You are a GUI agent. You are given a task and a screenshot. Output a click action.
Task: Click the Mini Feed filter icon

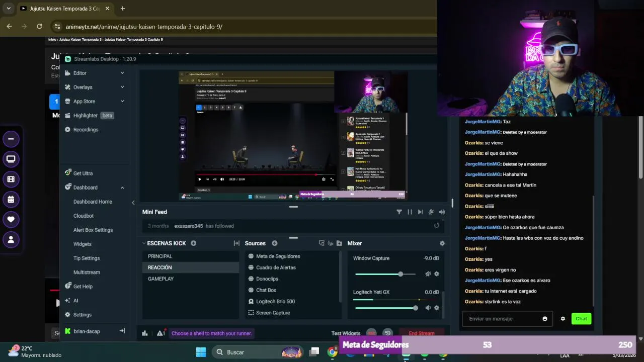click(x=399, y=212)
